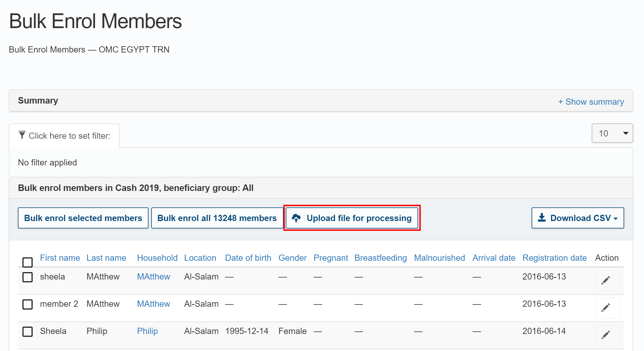Open the page size dropdown showing 10
This screenshot has height=351, width=644.
point(612,133)
